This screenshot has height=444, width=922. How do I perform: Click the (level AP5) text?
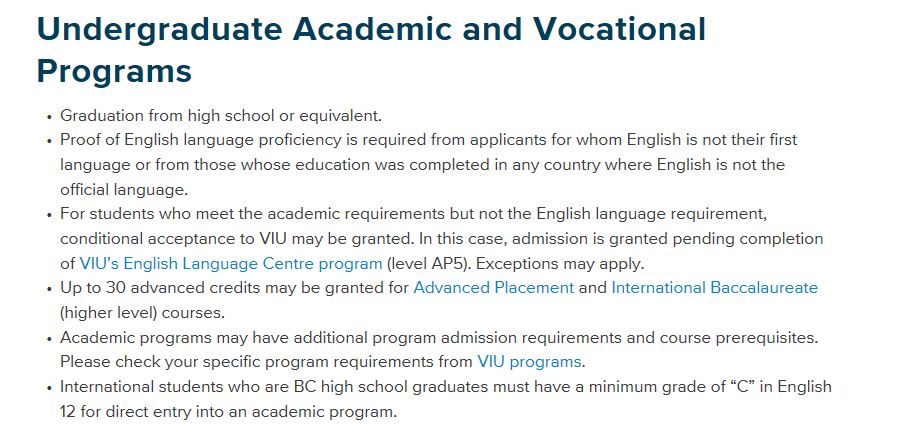[x=428, y=263]
